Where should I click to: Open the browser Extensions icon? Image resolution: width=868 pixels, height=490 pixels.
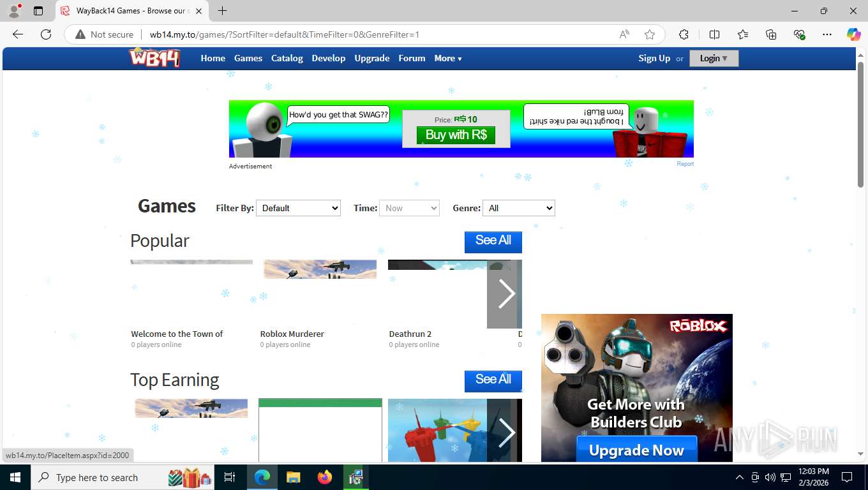pos(684,34)
